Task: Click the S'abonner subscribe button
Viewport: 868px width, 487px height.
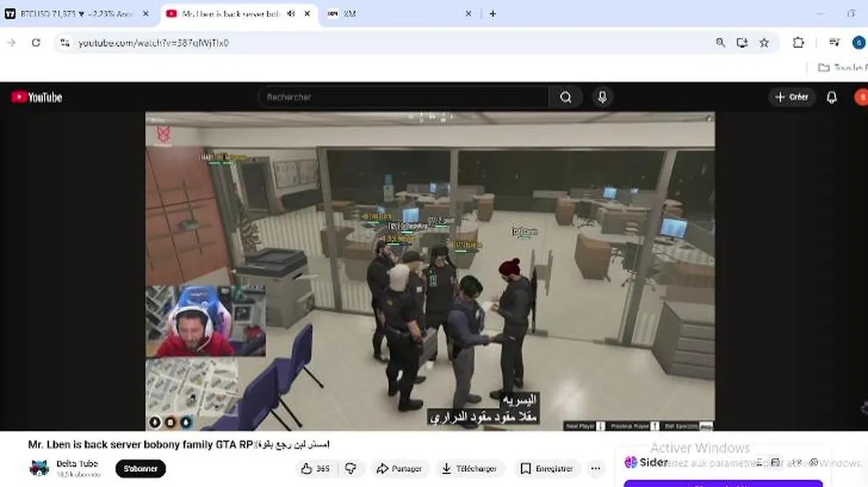Action: 141,469
